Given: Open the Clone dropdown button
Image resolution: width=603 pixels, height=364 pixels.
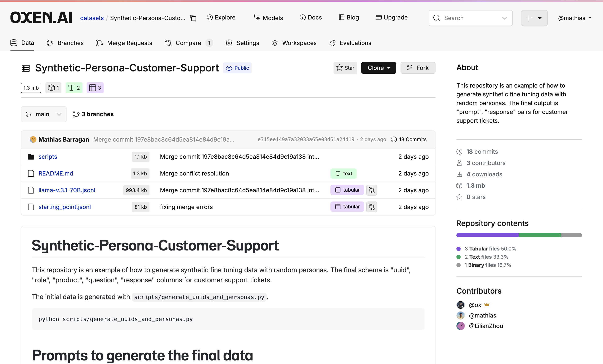Looking at the screenshot, I should click(378, 68).
